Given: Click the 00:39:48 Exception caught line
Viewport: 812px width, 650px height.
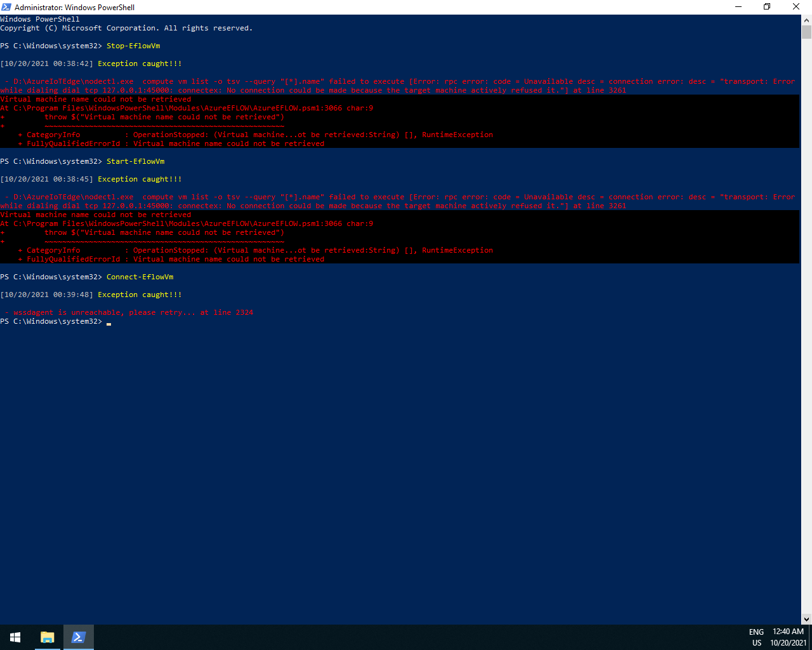Looking at the screenshot, I should (91, 295).
